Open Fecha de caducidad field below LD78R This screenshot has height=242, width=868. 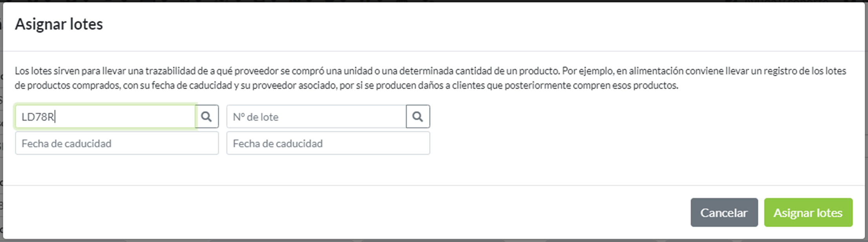coord(117,143)
